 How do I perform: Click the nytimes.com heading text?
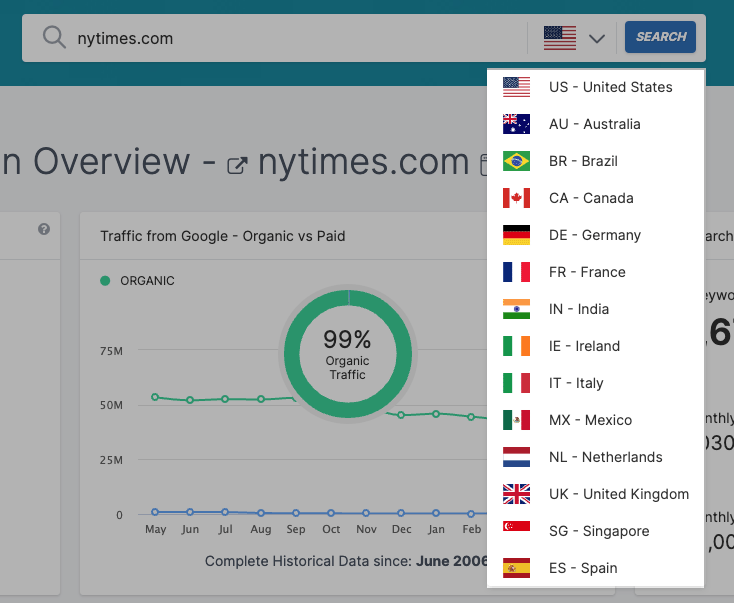[x=363, y=162]
